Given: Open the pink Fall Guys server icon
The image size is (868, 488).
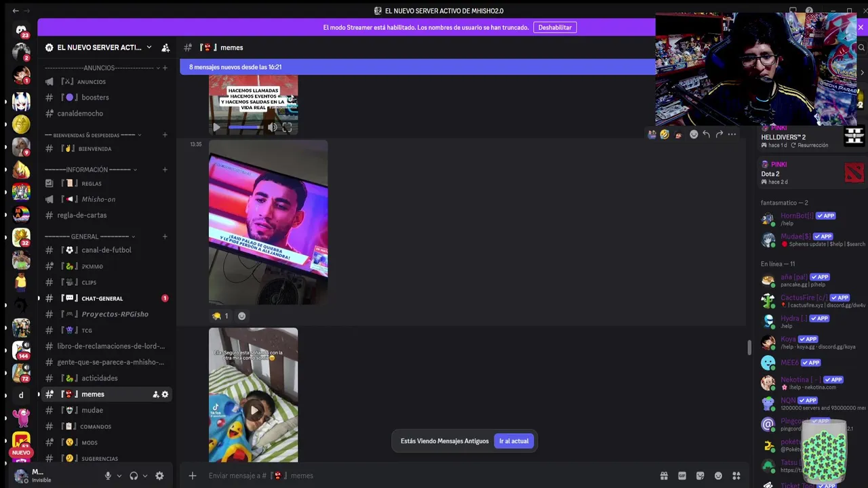Looking at the screenshot, I should (21, 417).
